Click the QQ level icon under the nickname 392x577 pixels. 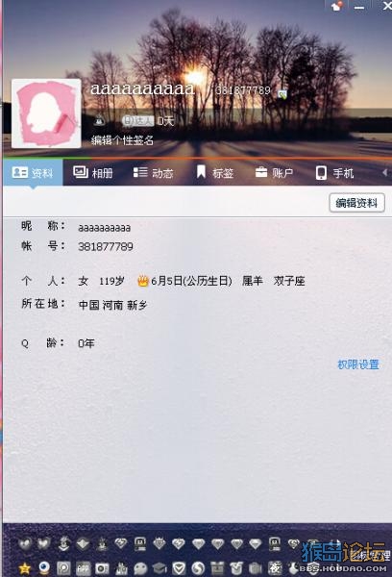99,120
